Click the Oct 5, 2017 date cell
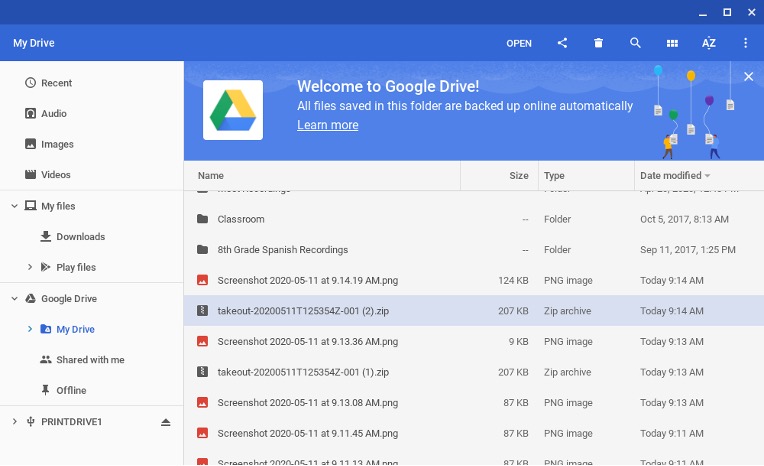764x466 pixels. [x=685, y=219]
